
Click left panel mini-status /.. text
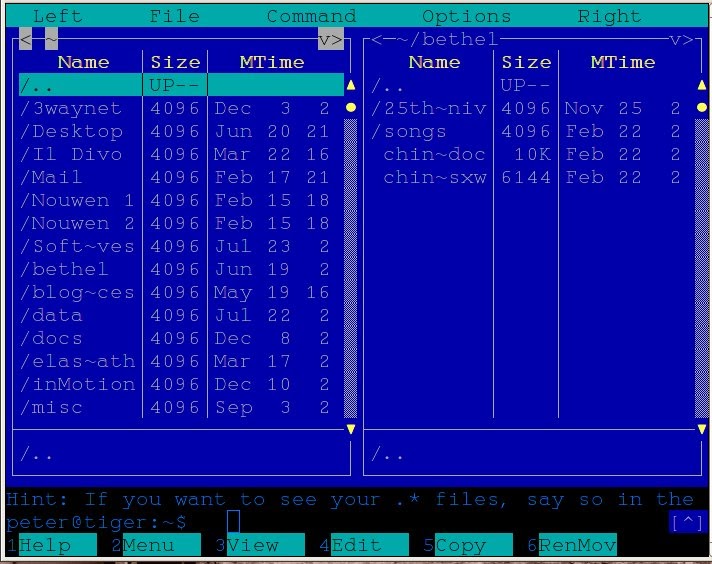coord(36,454)
